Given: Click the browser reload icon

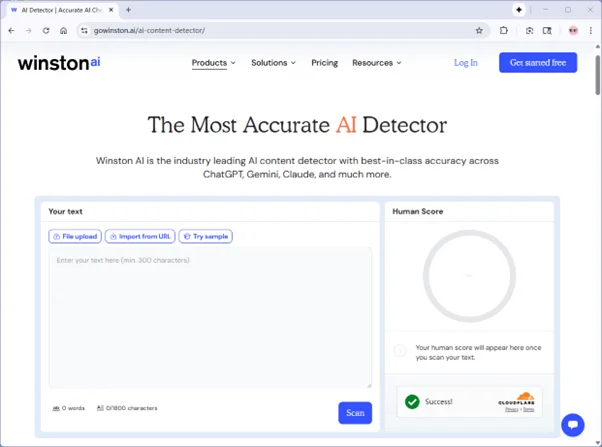Looking at the screenshot, I should [x=46, y=31].
